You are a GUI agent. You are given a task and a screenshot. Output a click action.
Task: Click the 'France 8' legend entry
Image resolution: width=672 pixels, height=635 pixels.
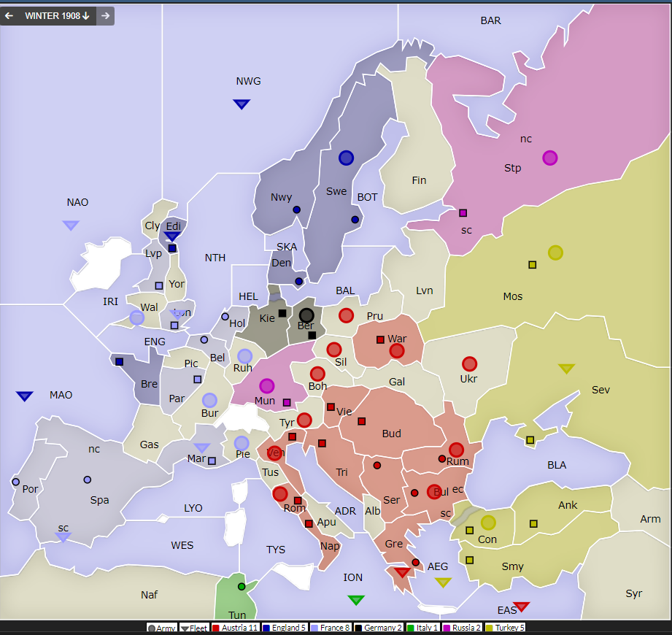pos(330,628)
